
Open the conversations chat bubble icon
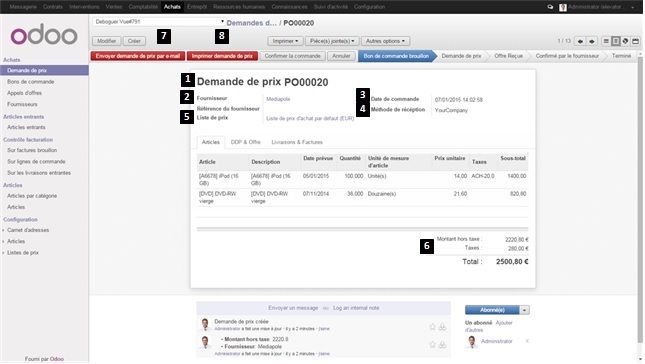pos(550,7)
